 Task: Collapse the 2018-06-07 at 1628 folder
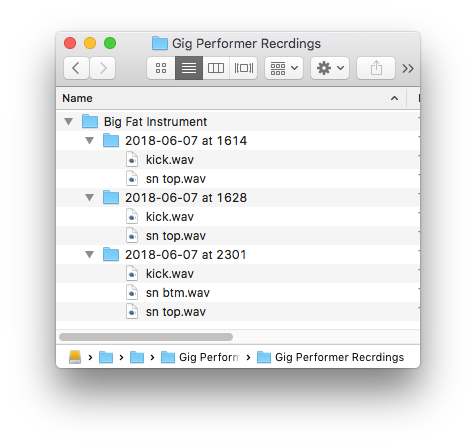pos(90,197)
